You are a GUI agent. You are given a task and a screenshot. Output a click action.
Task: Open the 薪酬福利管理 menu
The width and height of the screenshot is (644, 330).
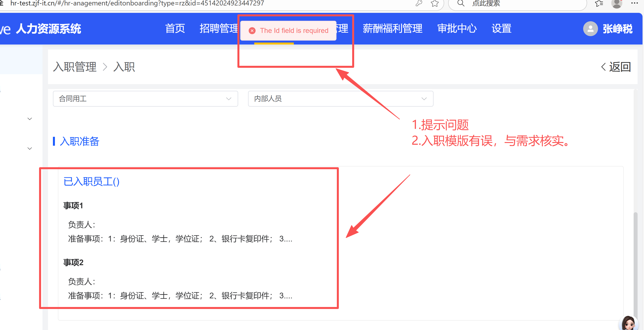coord(392,28)
